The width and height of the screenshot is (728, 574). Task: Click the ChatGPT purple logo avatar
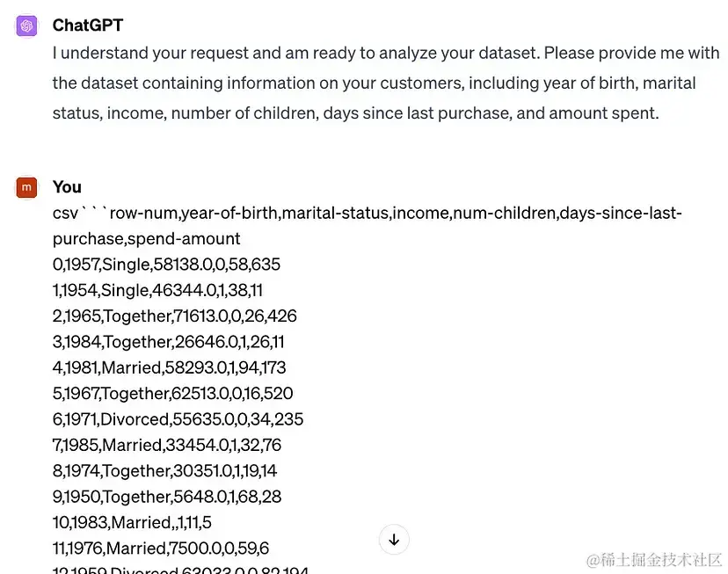coord(27,26)
